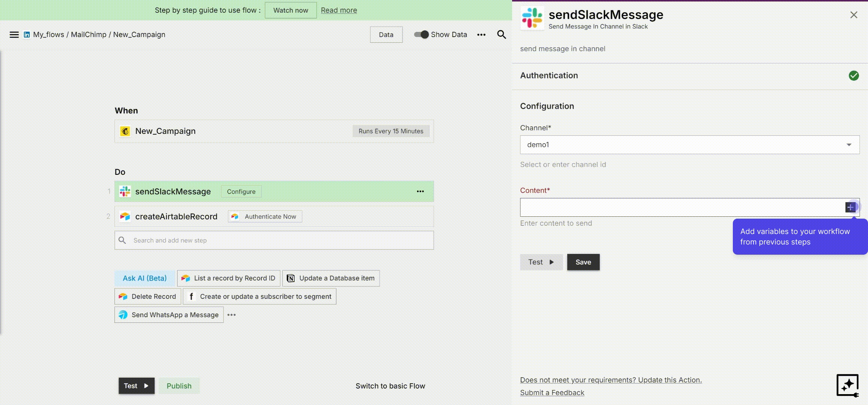Click the Test button in the configuration panel
The width and height of the screenshot is (868, 405).
541,262
